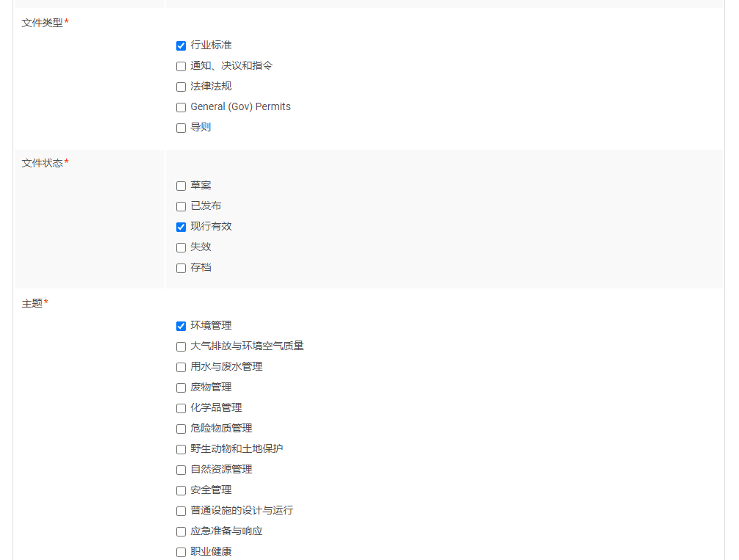Select the 用水与废水管理 checkbox
This screenshot has width=739, height=560.
[x=181, y=367]
